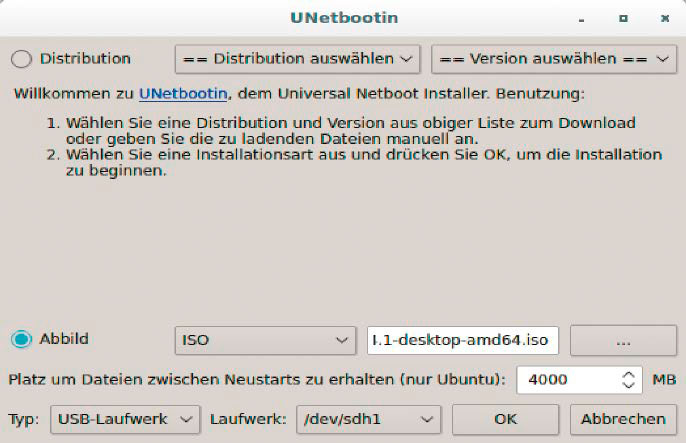Decrease persistent space with down arrow
Screen dimensions: 686x443
point(629,385)
